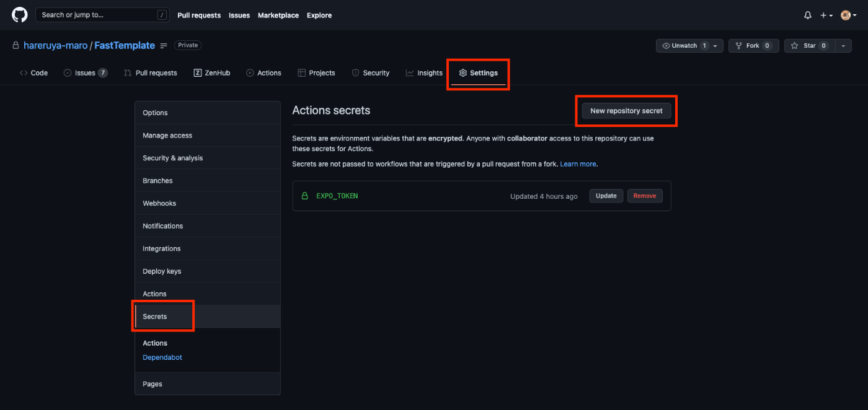Select Secrets in settings sidebar
Image resolution: width=868 pixels, height=410 pixels.
(208, 316)
